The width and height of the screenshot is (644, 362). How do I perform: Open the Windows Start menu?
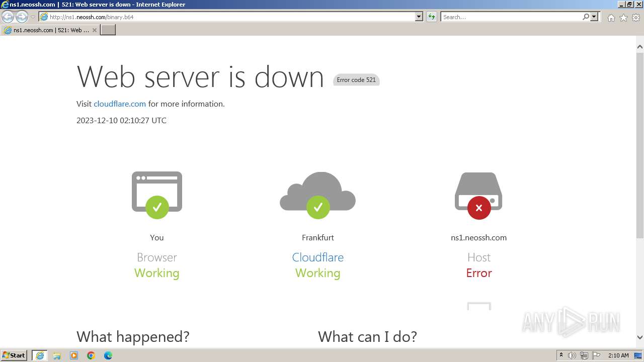coord(14,355)
